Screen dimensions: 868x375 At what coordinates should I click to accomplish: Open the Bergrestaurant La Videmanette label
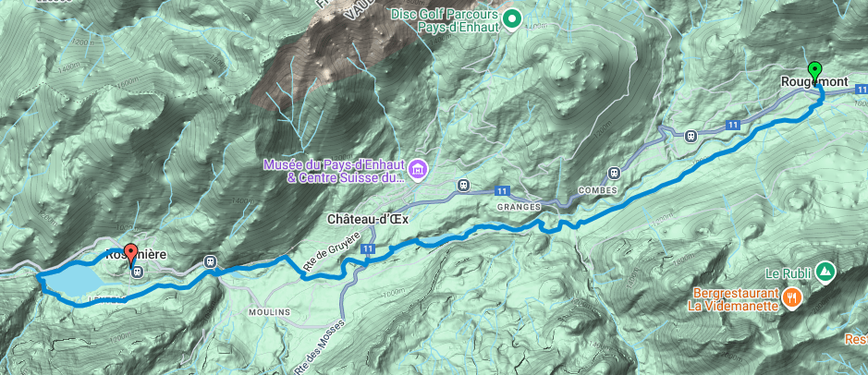pyautogui.click(x=733, y=298)
